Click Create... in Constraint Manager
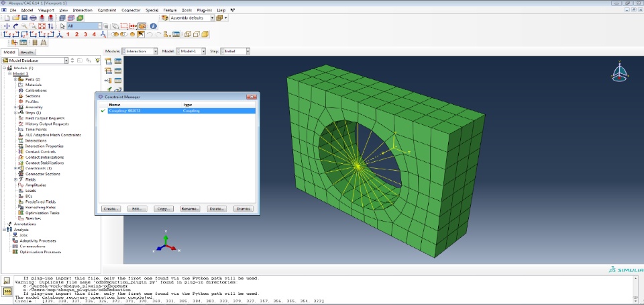The width and height of the screenshot is (644, 305). pos(111,209)
